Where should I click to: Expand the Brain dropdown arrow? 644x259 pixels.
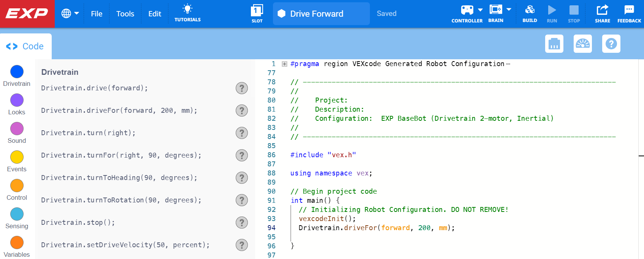click(509, 10)
